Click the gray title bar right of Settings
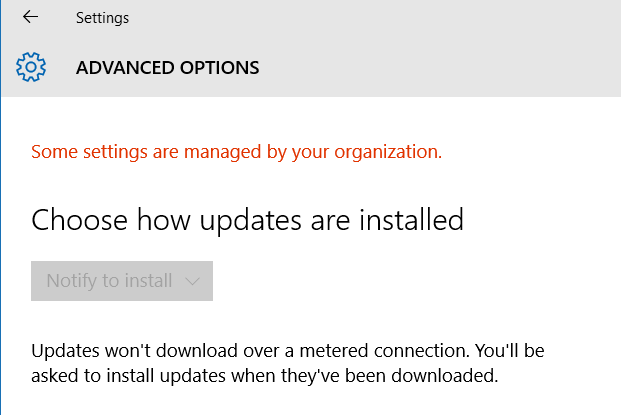 pyautogui.click(x=372, y=18)
